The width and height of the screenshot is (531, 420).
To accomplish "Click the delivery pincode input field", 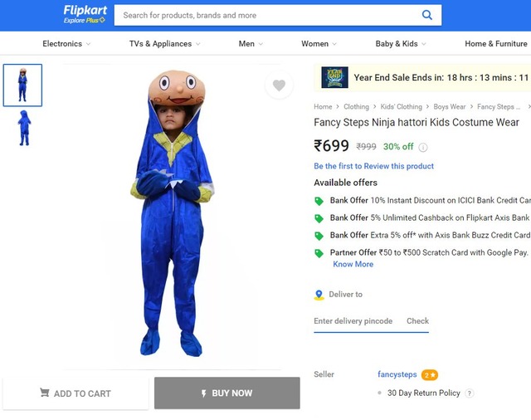I will (354, 321).
